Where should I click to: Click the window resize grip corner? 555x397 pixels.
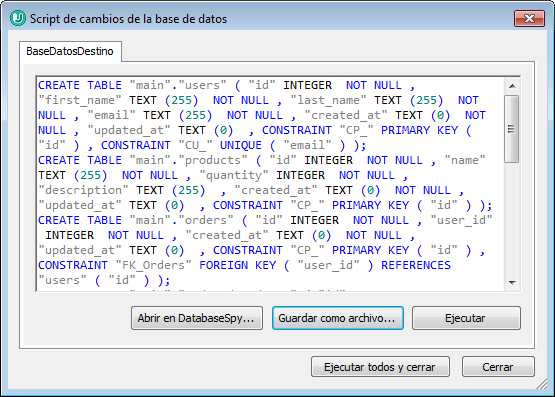point(542,384)
